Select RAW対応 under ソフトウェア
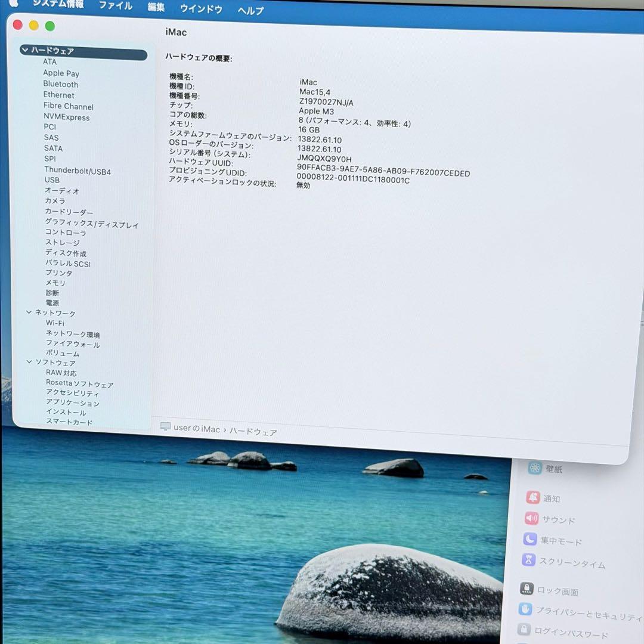This screenshot has height=644, width=644. point(61,373)
